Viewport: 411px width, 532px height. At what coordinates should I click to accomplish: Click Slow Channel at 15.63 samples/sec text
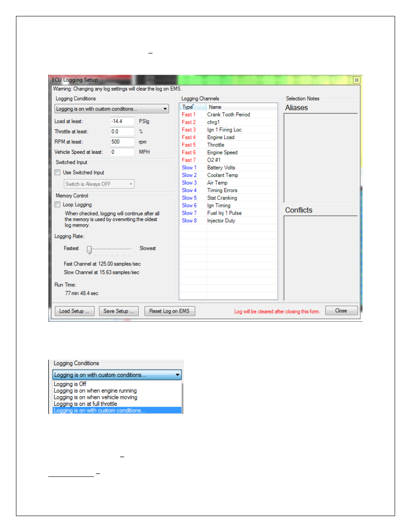pos(102,272)
